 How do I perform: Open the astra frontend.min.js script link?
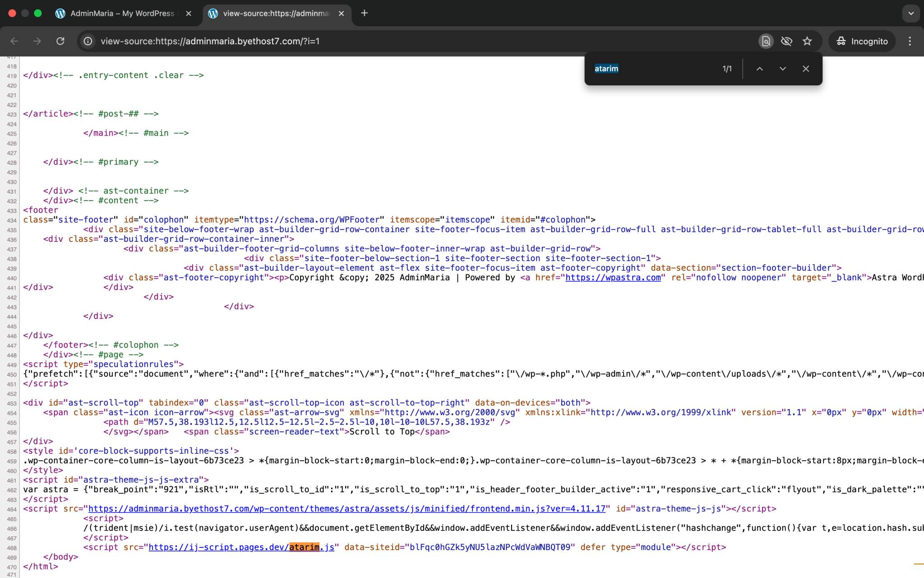[x=346, y=508]
